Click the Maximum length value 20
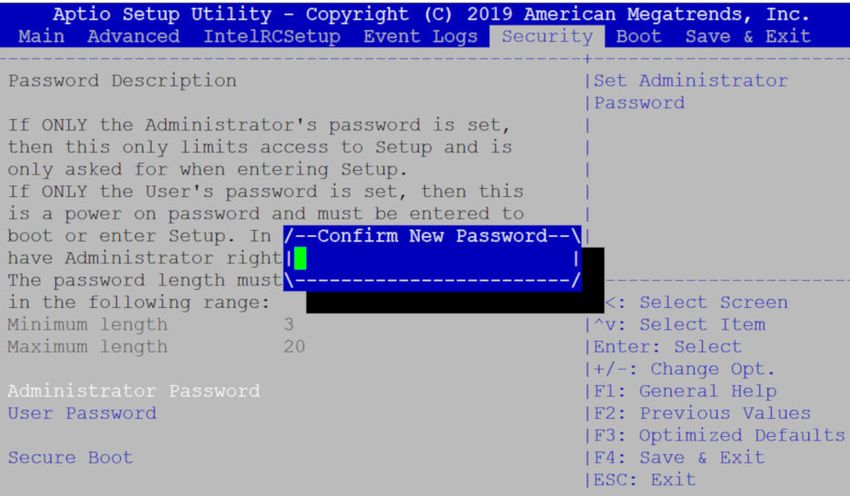This screenshot has width=850, height=496. point(294,347)
